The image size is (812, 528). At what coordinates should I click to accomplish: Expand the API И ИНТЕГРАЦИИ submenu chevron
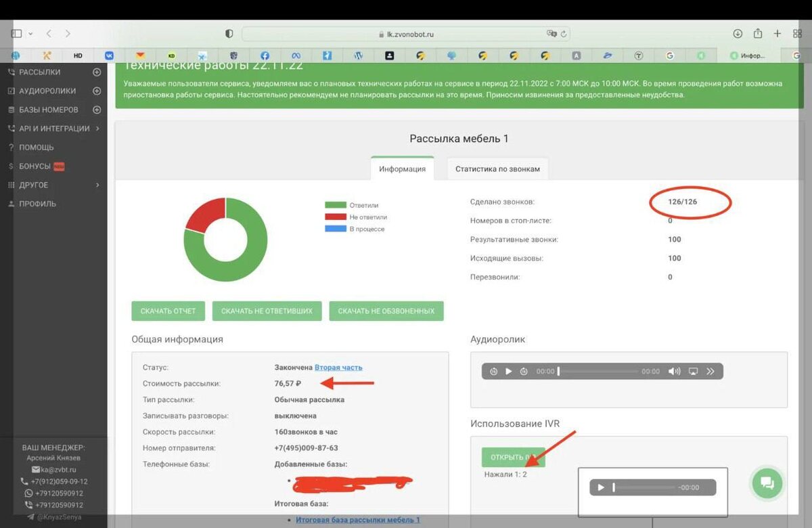pos(98,128)
